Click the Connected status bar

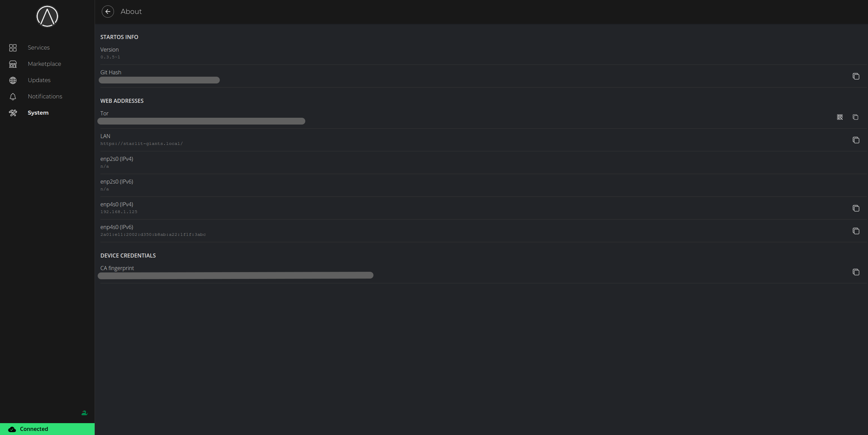tap(47, 429)
